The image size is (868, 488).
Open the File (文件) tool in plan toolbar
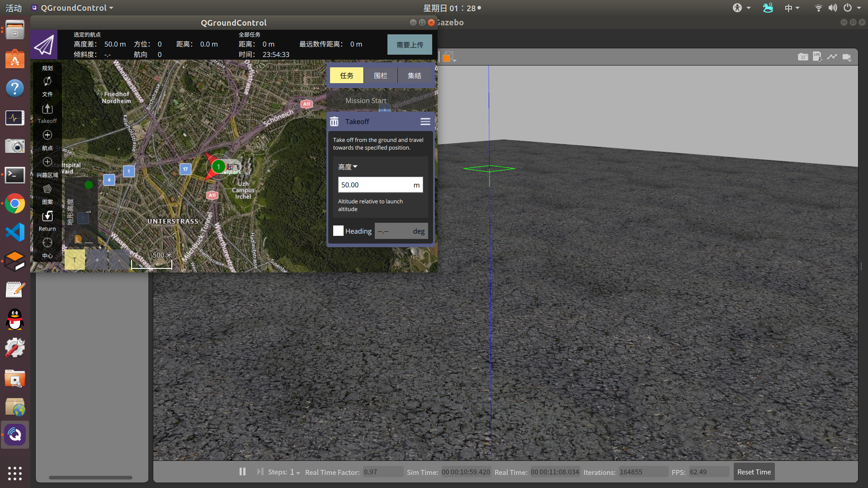click(x=47, y=82)
